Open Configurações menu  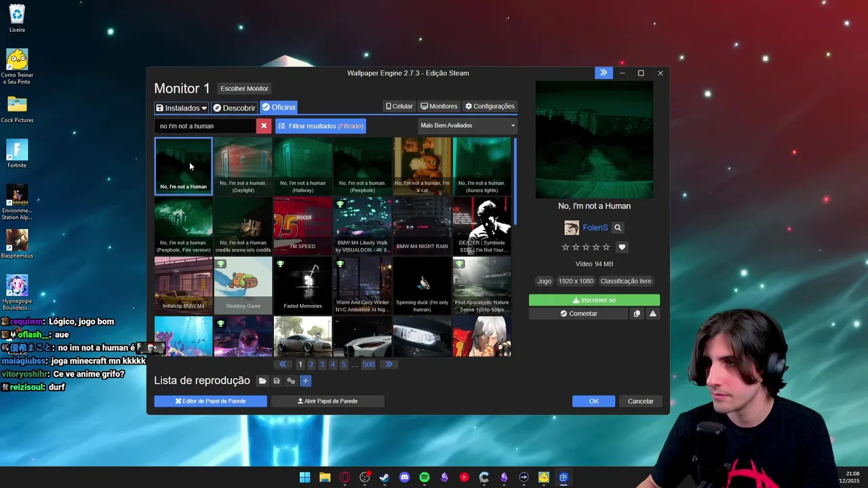[x=490, y=106]
